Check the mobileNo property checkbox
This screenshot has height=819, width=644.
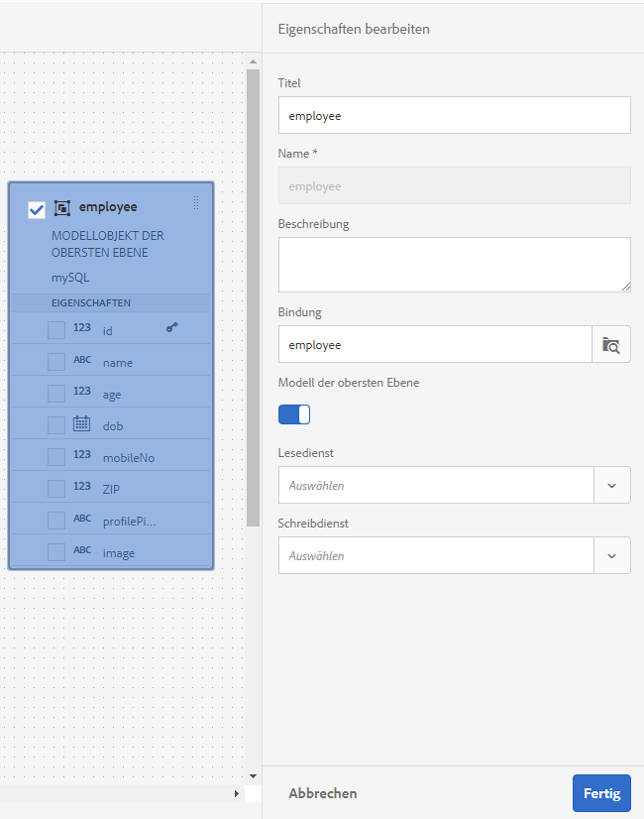[56, 457]
